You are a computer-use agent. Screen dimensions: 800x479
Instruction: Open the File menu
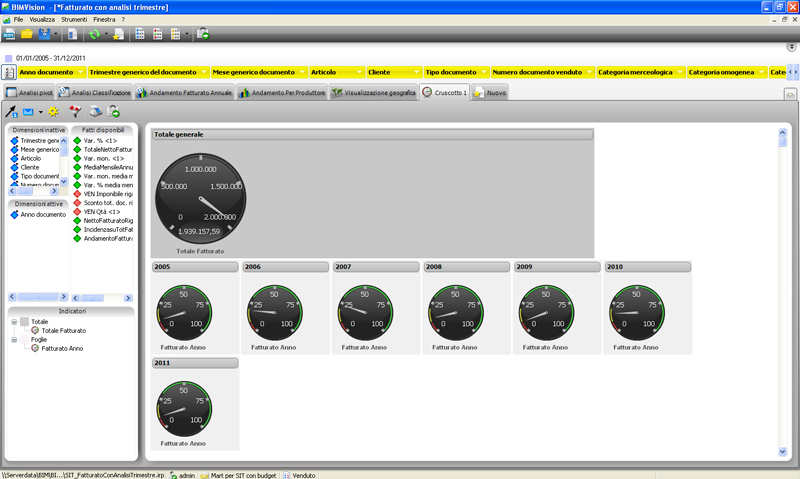click(18, 19)
